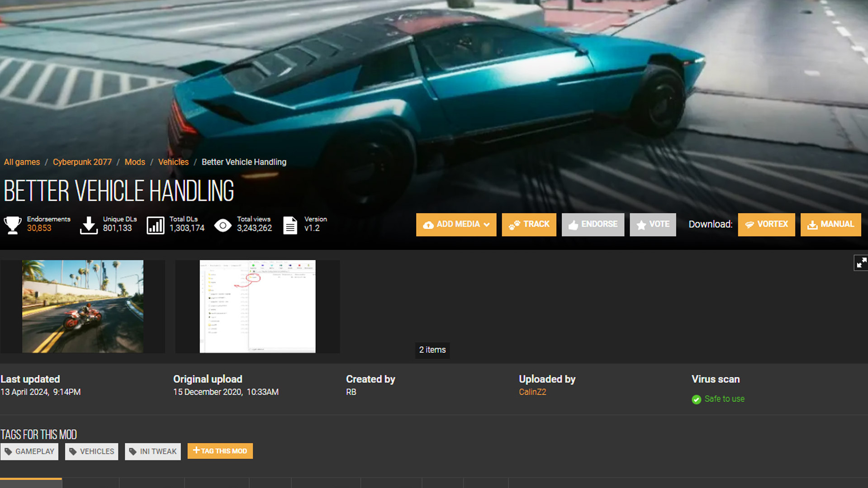Open the file explorer screenshot thumbnail
868x488 pixels.
[x=257, y=306]
